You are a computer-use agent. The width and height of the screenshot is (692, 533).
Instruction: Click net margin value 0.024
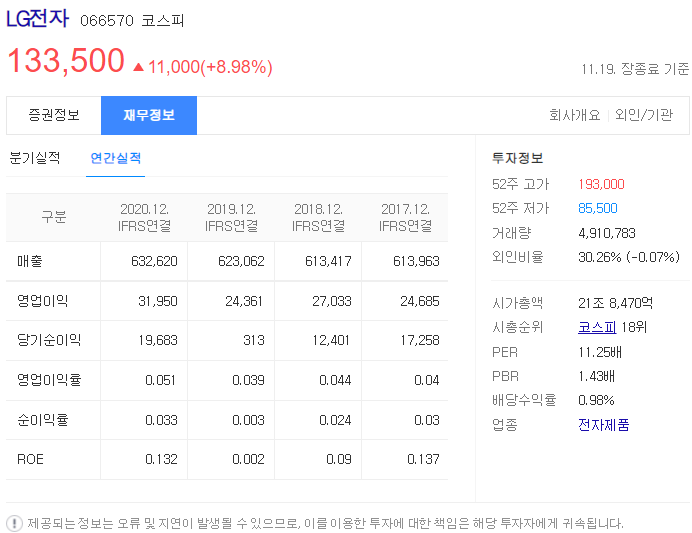click(335, 420)
